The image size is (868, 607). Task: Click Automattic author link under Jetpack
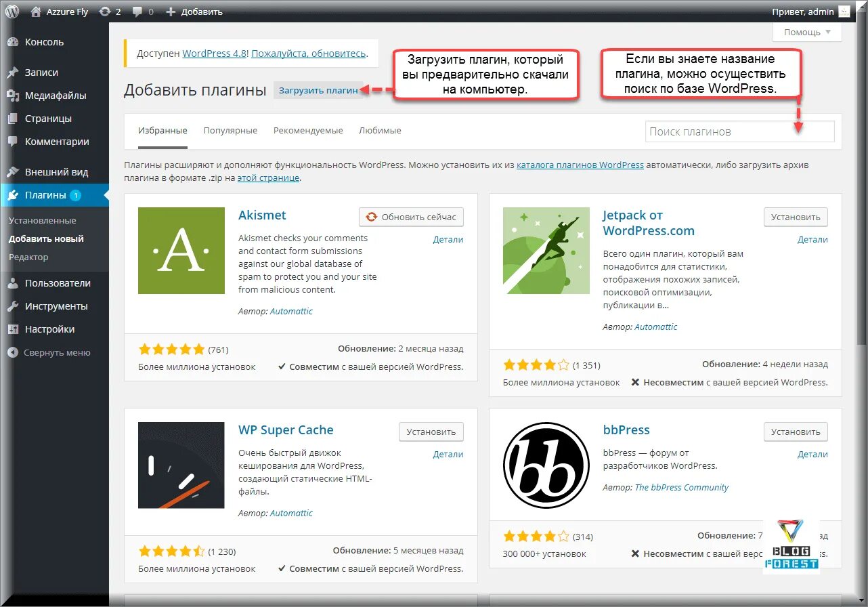click(x=656, y=327)
